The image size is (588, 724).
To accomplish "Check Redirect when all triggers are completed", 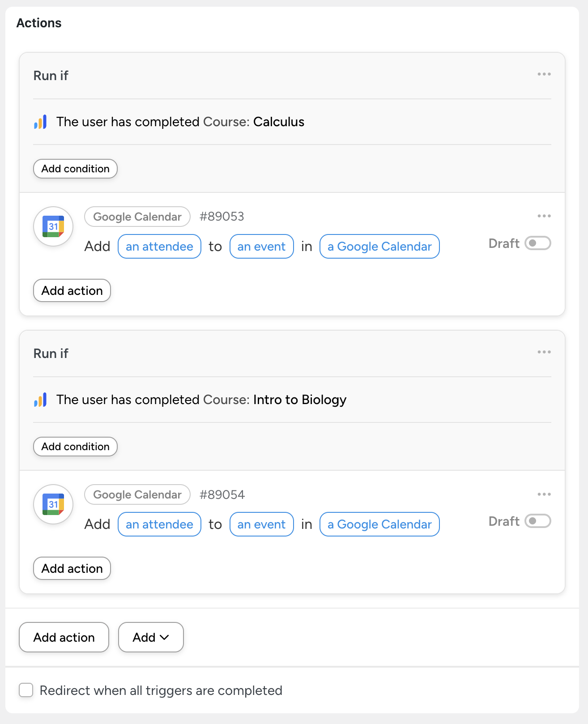I will click(x=26, y=690).
